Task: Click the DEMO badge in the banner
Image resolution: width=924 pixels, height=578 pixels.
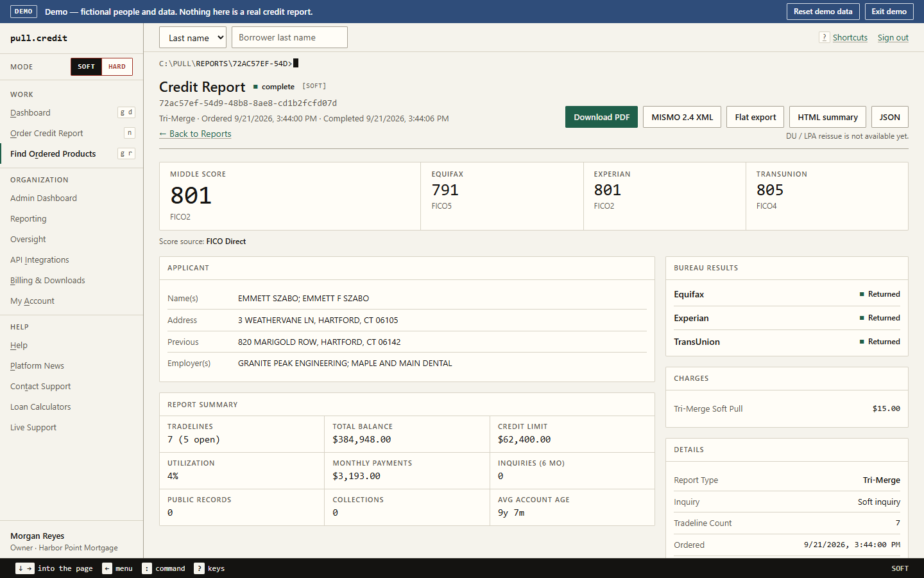Action: (x=24, y=12)
